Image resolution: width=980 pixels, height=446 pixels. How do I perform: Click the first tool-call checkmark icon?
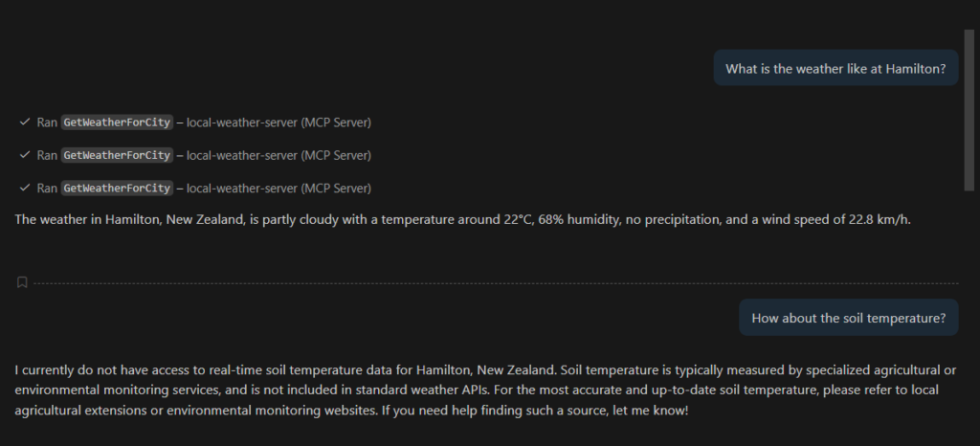click(24, 123)
